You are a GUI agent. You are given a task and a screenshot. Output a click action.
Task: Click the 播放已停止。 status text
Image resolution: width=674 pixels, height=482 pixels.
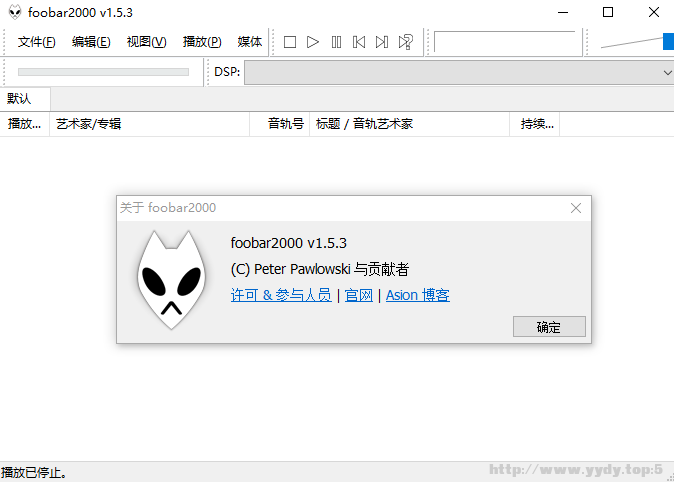pos(34,473)
